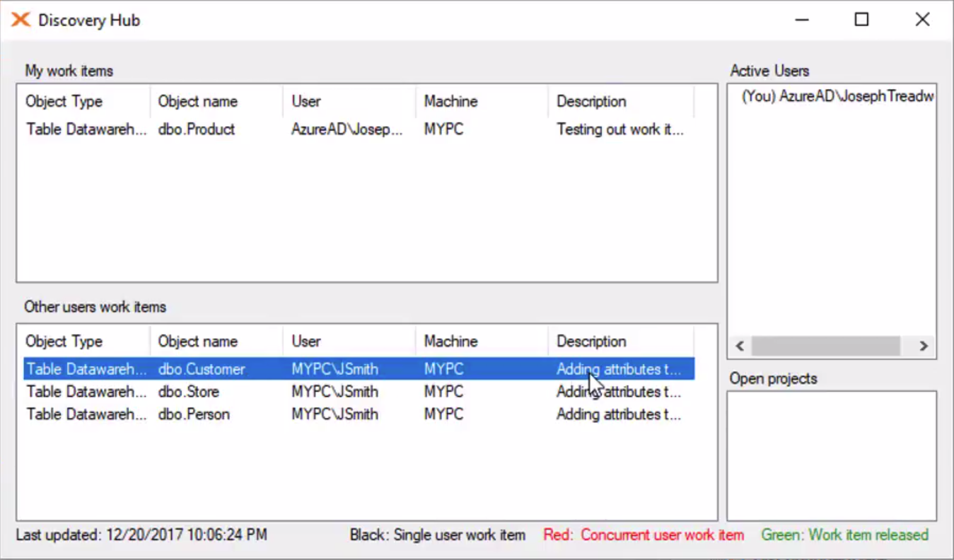The image size is (954, 560).
Task: Sort My work items by Object name header
Action: pyautogui.click(x=216, y=101)
